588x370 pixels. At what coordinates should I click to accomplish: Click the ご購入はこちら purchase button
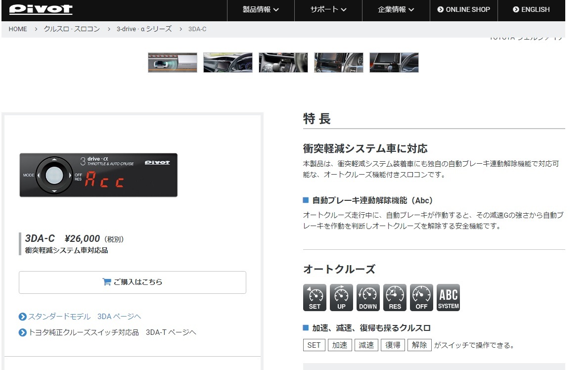(132, 282)
